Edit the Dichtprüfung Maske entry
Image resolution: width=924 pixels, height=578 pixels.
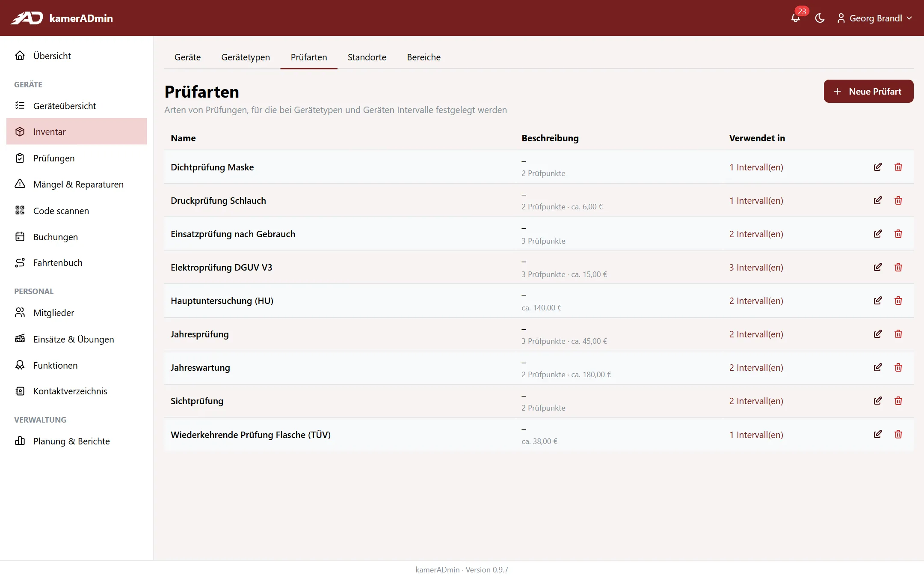pyautogui.click(x=878, y=167)
